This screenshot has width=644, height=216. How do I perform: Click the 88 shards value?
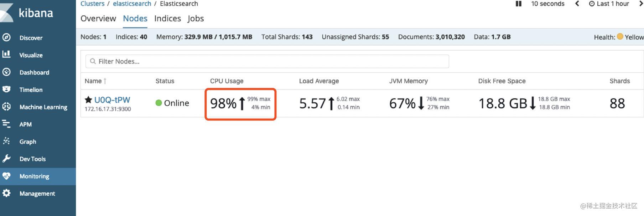pyautogui.click(x=617, y=104)
